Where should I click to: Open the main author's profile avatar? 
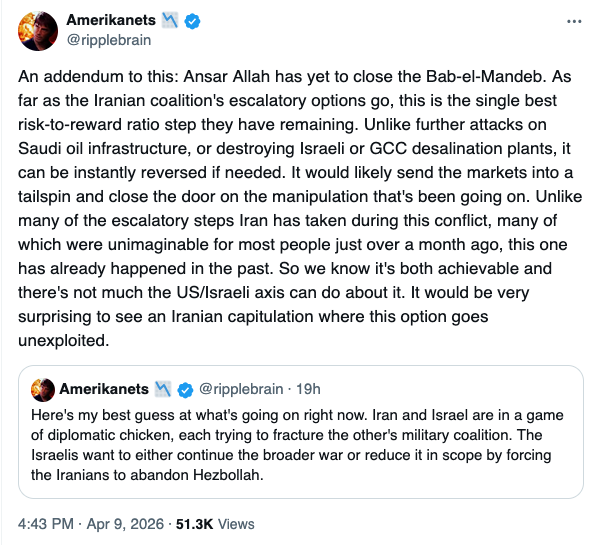[40, 30]
